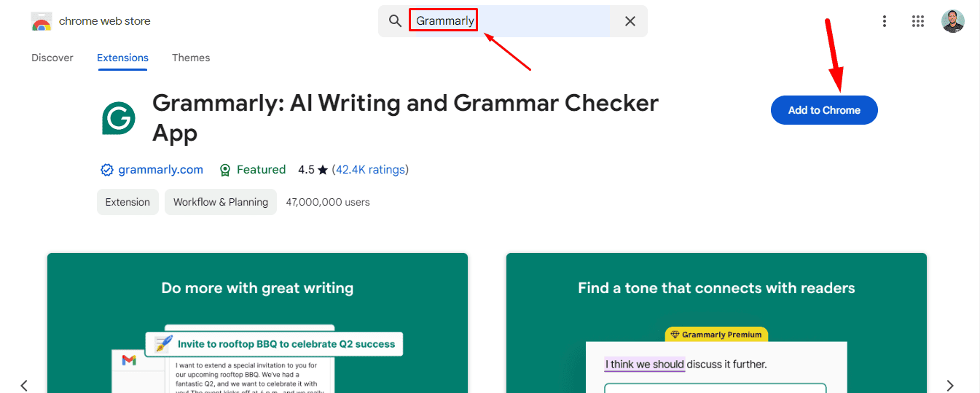
Task: Click the Grammarly green G logo
Action: [119, 118]
